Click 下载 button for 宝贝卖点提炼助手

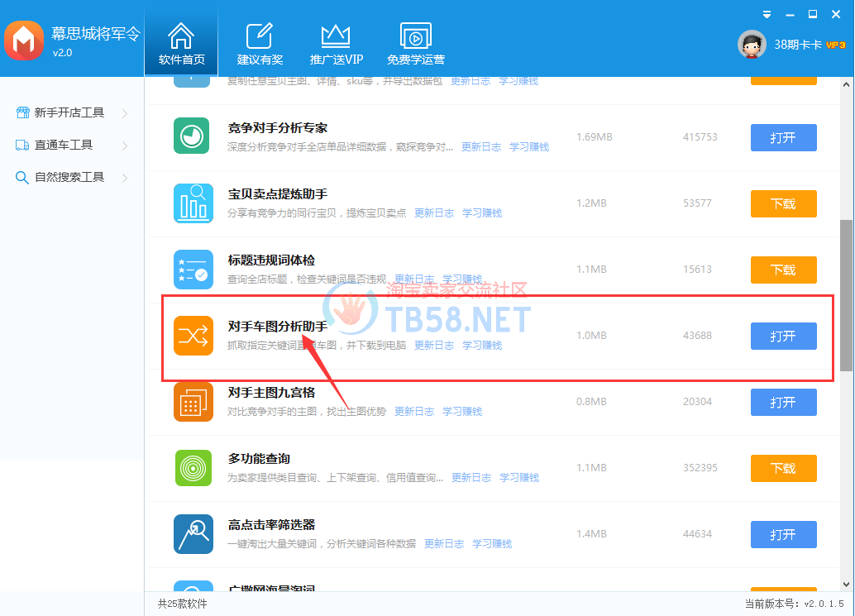(783, 203)
